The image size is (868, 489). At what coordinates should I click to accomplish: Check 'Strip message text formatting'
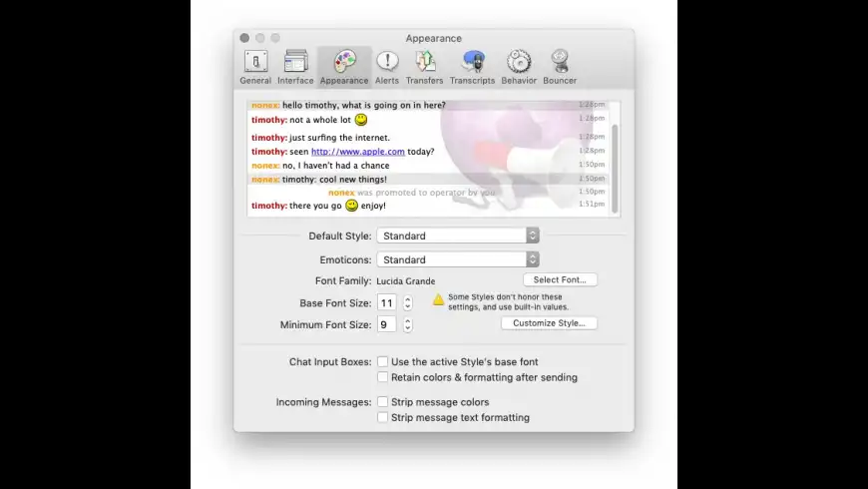(x=382, y=417)
